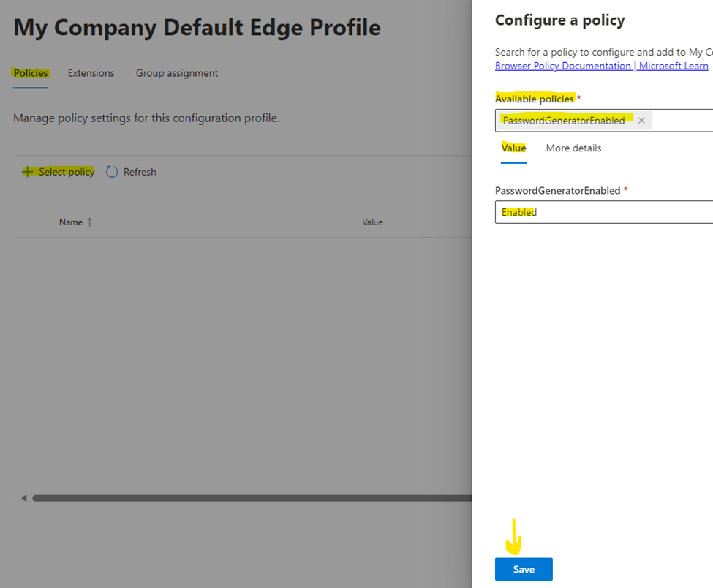Open the Policies tab

31,73
